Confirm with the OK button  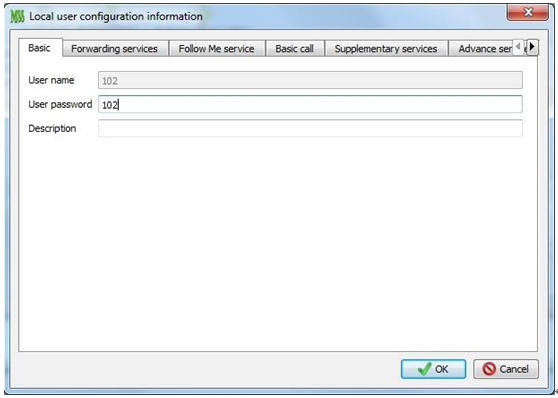click(433, 369)
